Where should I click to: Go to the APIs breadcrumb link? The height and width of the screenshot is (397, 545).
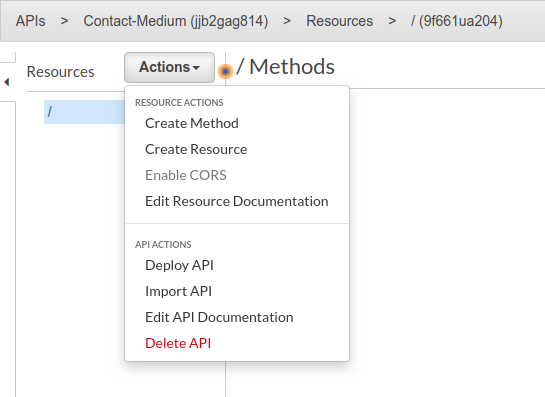point(31,21)
